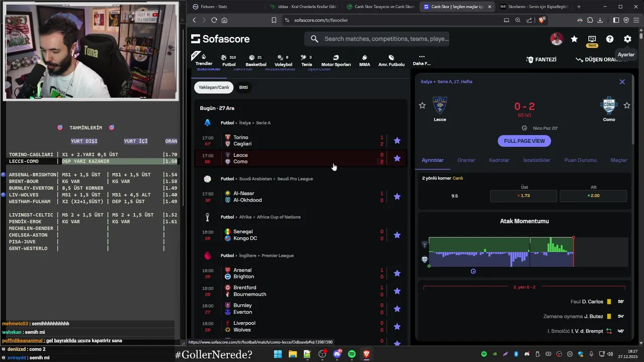Select the Üst 1.73 corner odds
This screenshot has width=644, height=362.
(x=523, y=196)
